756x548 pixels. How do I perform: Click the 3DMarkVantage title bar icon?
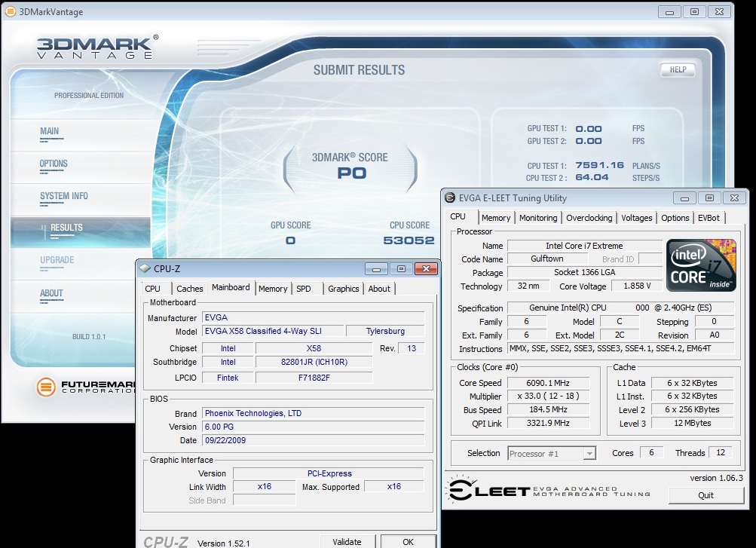(x=10, y=11)
